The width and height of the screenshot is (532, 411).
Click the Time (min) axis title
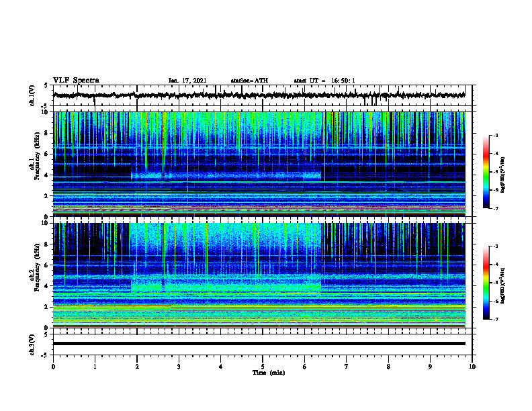coord(269,373)
